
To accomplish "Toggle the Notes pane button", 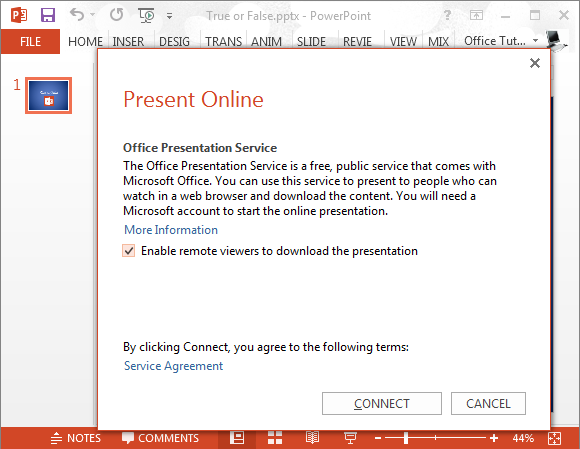I will coord(75,438).
